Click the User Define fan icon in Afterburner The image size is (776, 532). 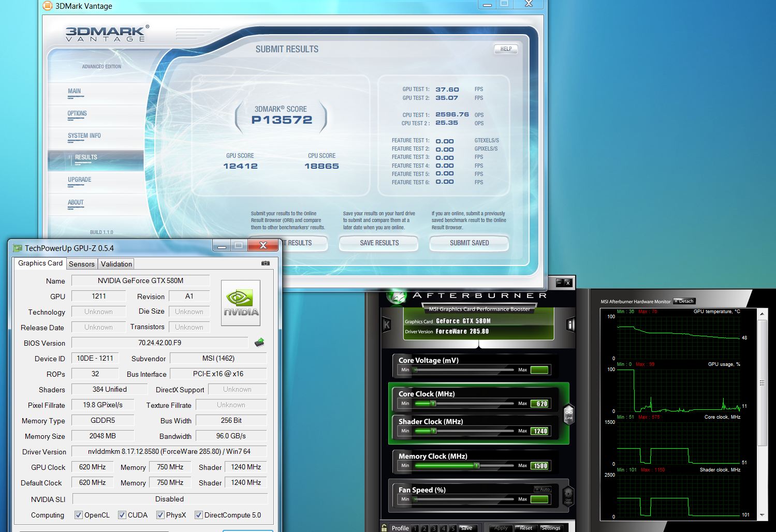coord(568,496)
